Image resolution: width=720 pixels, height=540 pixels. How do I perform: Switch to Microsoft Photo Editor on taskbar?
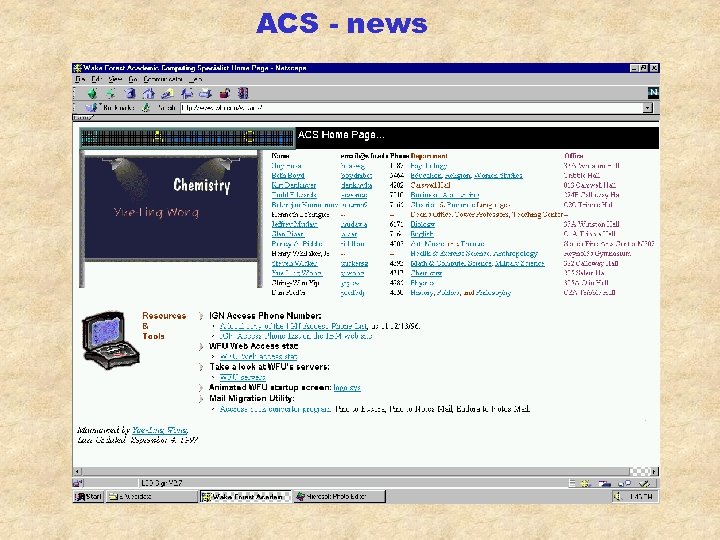pyautogui.click(x=339, y=496)
